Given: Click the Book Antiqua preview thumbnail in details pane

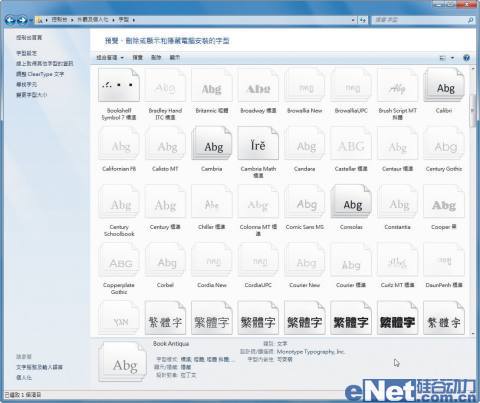Looking at the screenshot, I should tap(122, 362).
